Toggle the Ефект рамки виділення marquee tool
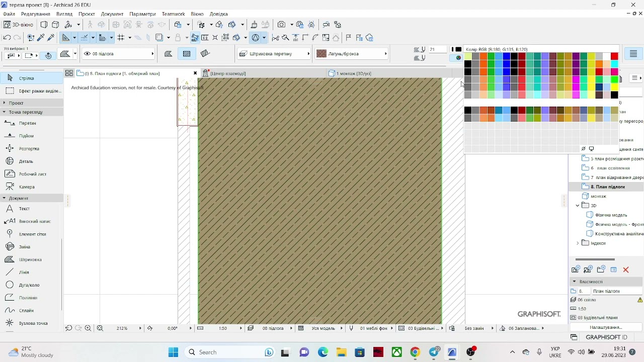Image resolution: width=644 pixels, height=362 pixels. (x=32, y=91)
